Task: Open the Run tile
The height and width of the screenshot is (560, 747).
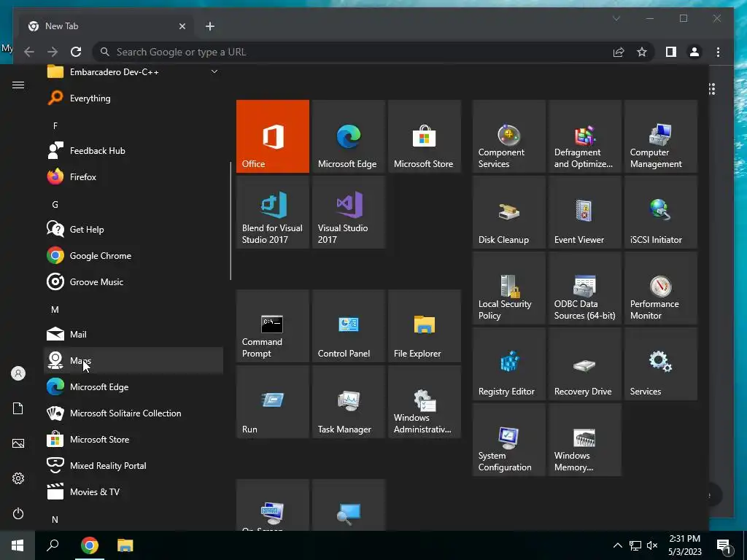Action: [273, 402]
